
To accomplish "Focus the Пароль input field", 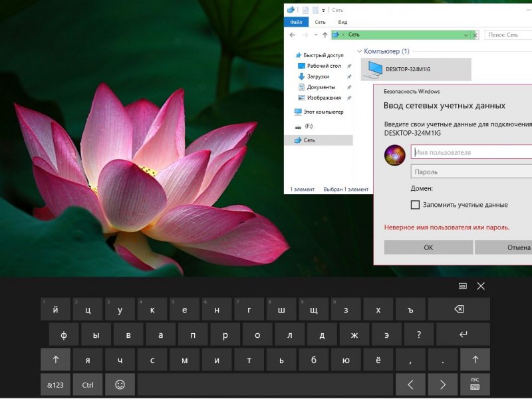I will tap(471, 172).
